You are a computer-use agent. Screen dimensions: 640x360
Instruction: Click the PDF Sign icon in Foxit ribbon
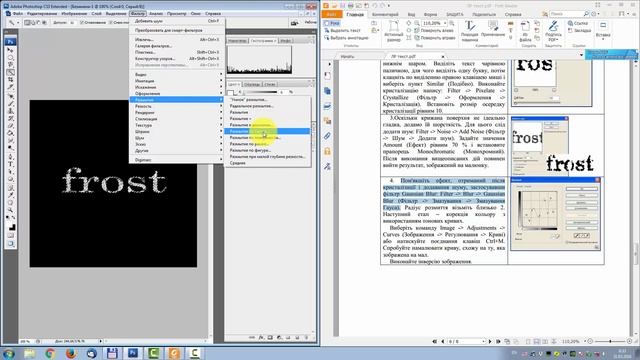pyautogui.click(x=553, y=31)
